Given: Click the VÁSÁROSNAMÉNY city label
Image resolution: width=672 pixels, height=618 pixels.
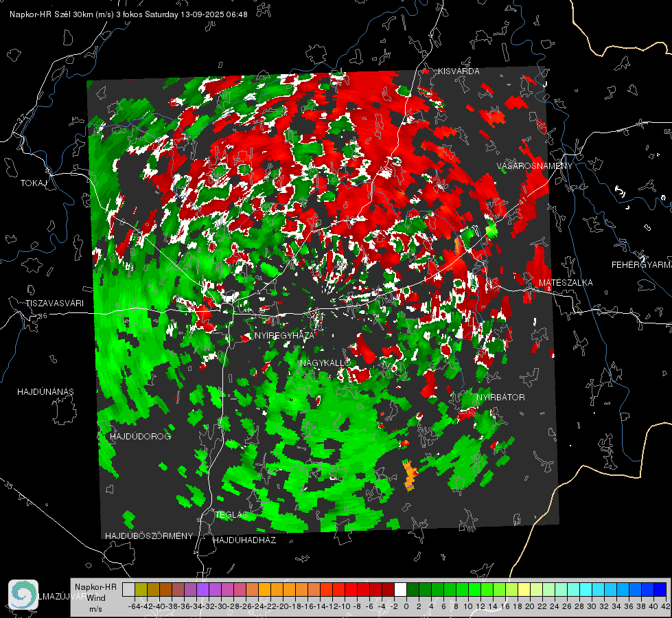Looking at the screenshot, I should pos(535,166).
